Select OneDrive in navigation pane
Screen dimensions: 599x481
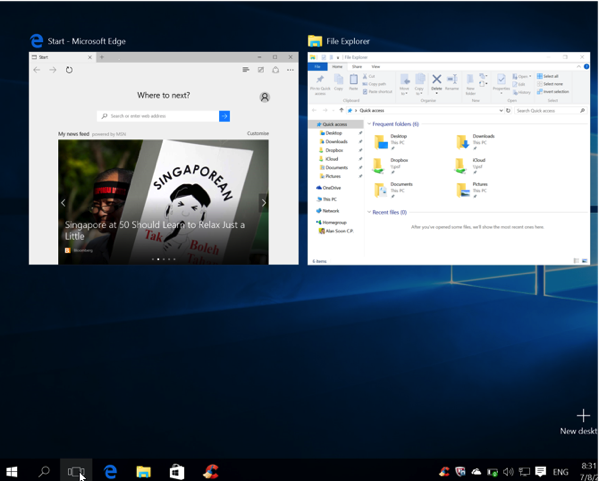[329, 188]
